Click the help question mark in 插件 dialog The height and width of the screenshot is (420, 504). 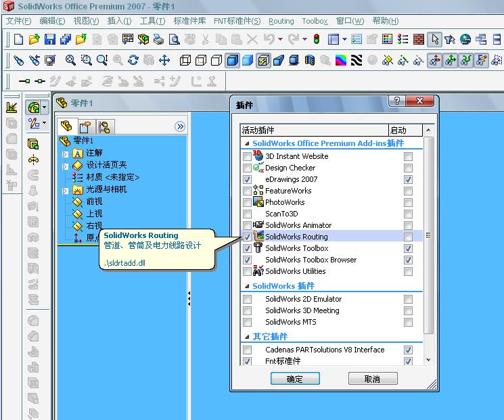point(397,101)
